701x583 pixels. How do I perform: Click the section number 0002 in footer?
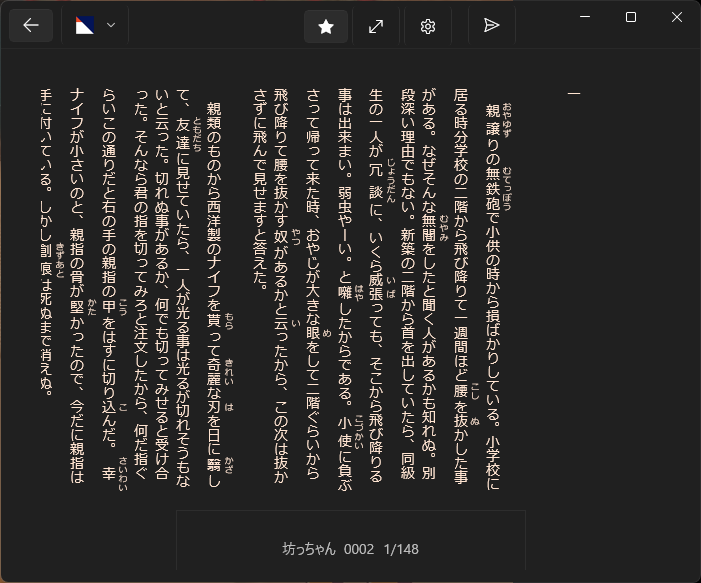pos(359,549)
